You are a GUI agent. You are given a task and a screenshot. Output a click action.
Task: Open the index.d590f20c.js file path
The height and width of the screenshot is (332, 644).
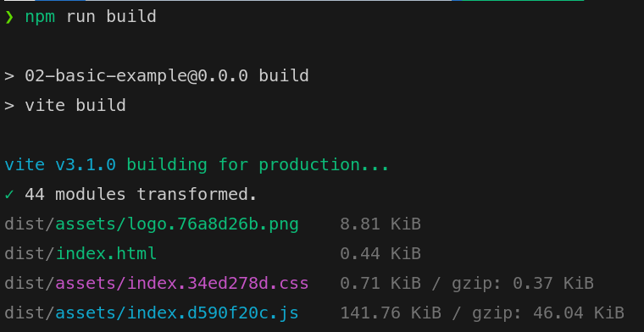tap(152, 313)
